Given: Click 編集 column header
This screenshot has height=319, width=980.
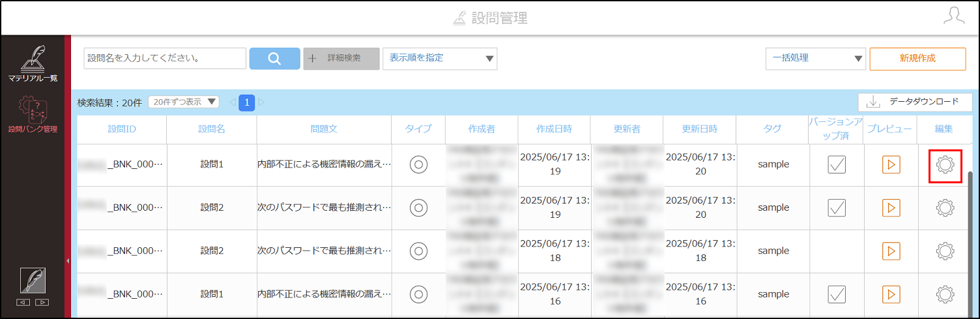Looking at the screenshot, I should click(944, 129).
